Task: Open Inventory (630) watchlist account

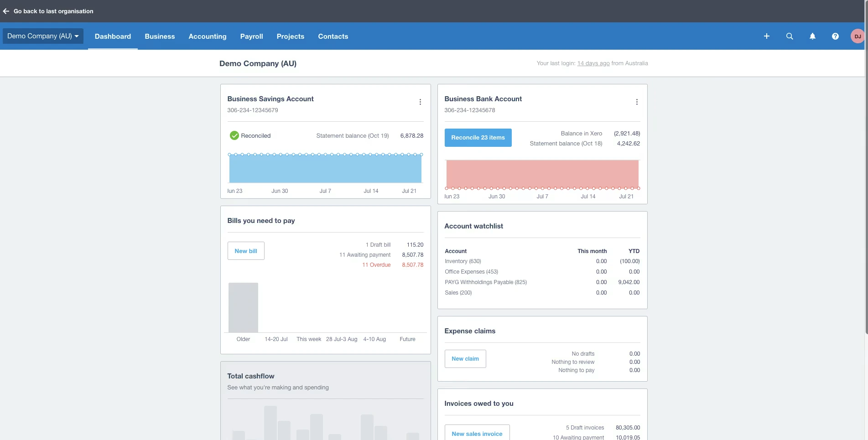Action: pyautogui.click(x=463, y=261)
